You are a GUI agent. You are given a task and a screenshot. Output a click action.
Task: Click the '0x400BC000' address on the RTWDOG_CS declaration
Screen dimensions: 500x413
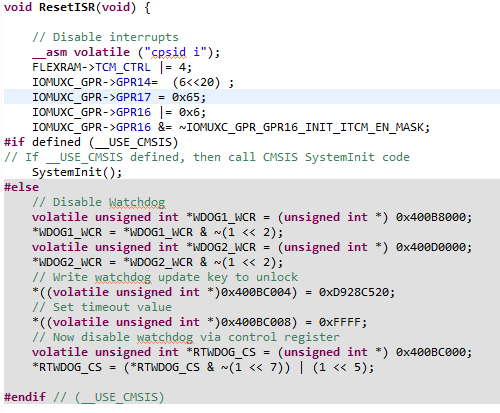(x=430, y=352)
